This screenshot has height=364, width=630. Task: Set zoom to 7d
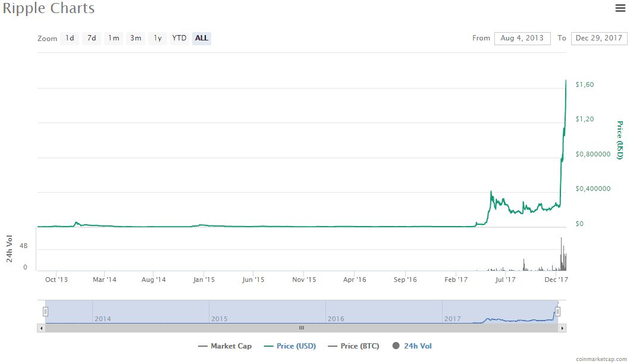point(92,38)
